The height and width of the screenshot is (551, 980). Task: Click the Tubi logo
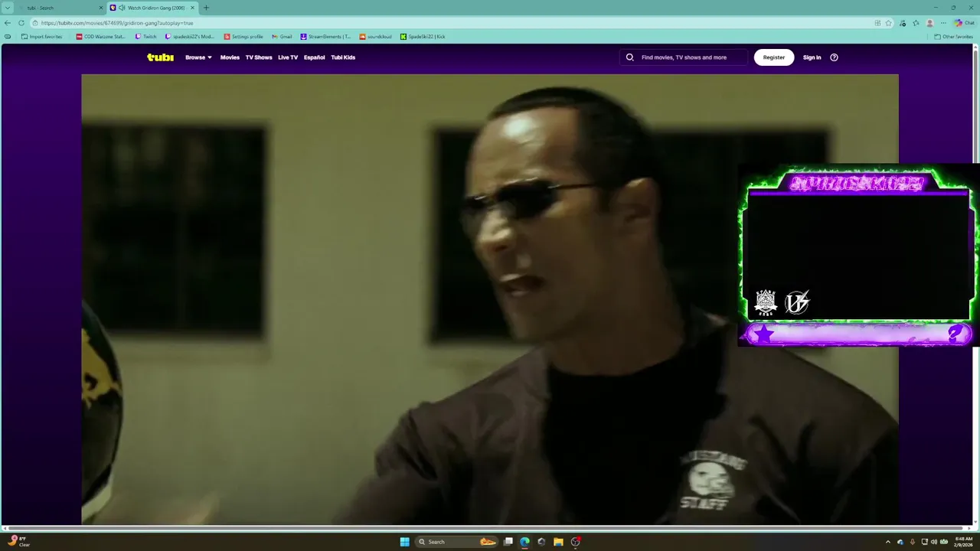tap(160, 57)
